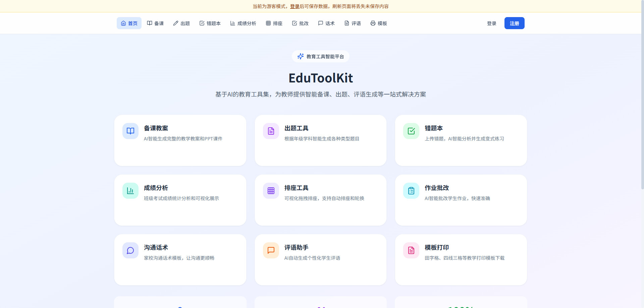Open the 出题工具 card title
Screen dimensions: 644x308
pos(297,128)
